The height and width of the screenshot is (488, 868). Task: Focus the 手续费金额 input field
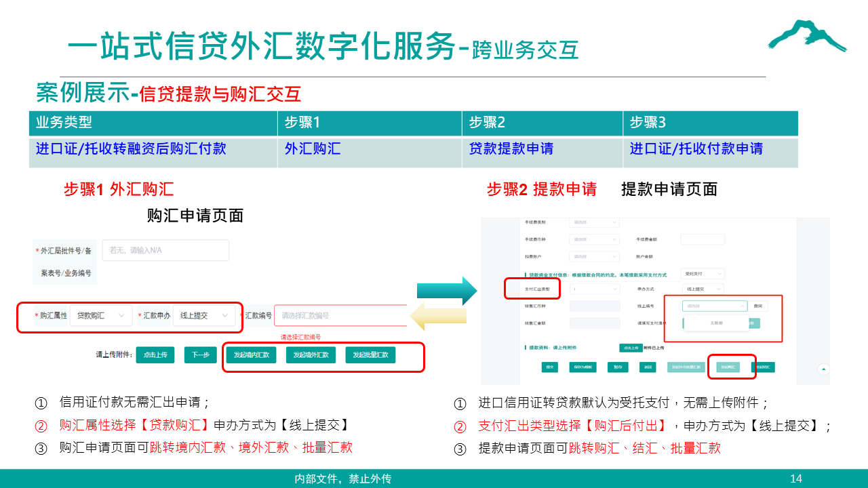703,239
